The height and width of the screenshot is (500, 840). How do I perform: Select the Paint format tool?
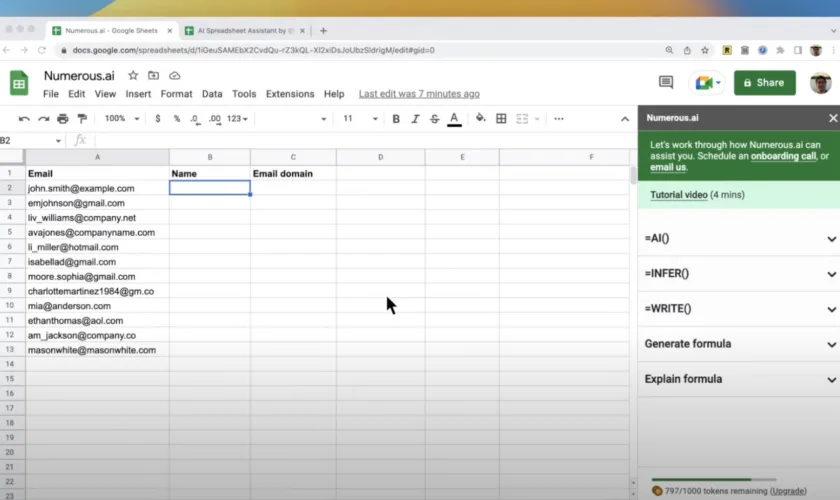point(82,119)
